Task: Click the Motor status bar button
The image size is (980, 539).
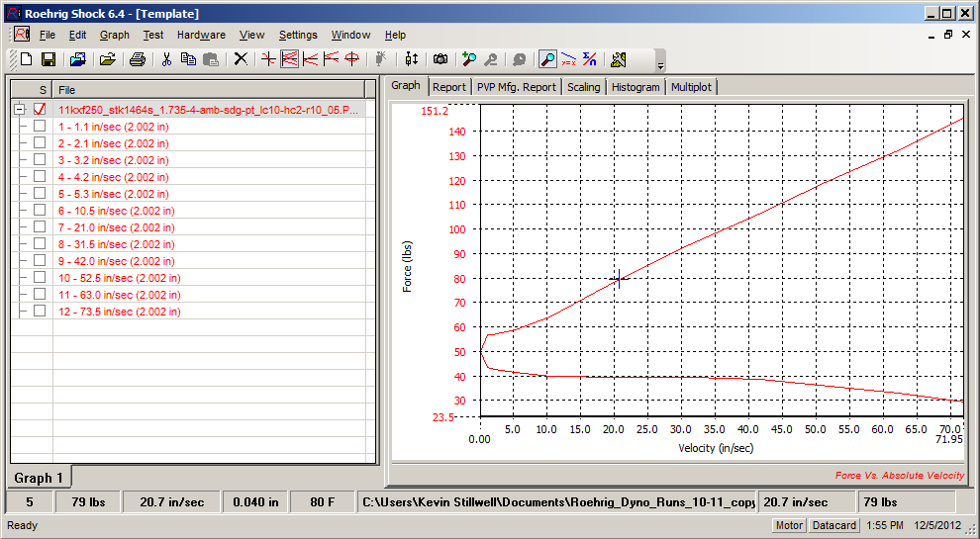Action: pyautogui.click(x=789, y=525)
